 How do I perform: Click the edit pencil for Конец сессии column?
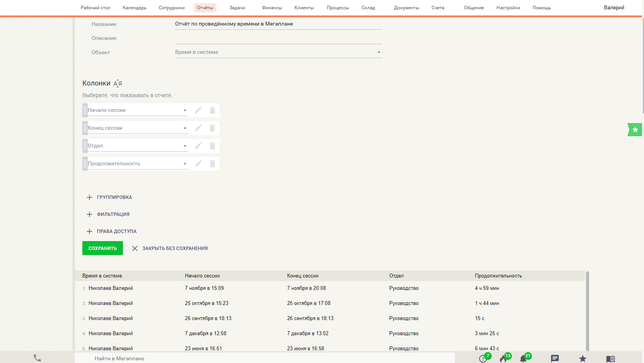point(198,128)
